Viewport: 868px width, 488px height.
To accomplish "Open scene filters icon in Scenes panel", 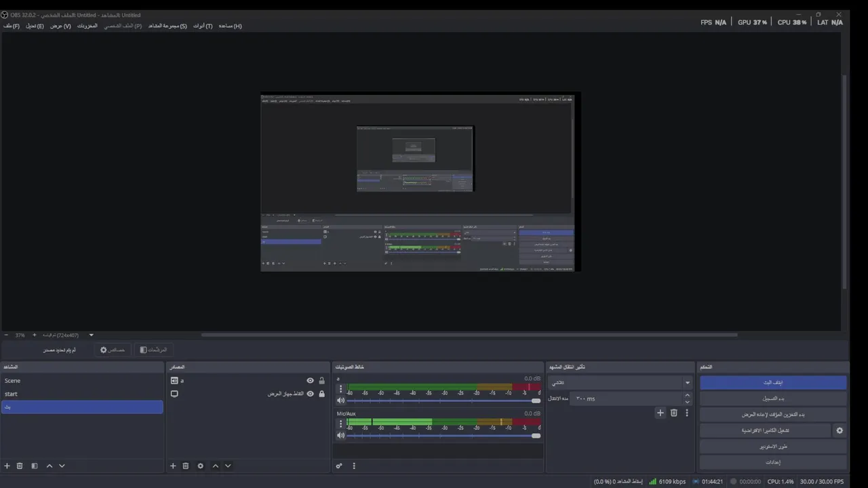I will (35, 466).
